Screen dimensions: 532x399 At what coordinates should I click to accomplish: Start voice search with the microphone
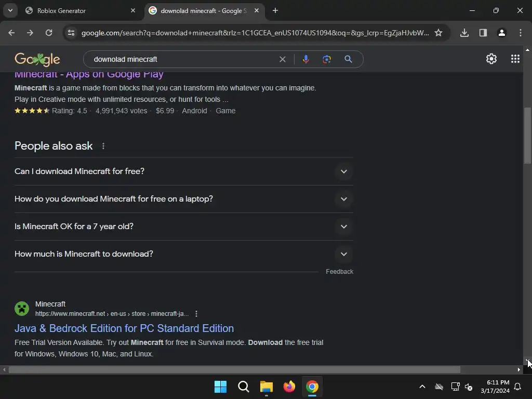tap(305, 59)
